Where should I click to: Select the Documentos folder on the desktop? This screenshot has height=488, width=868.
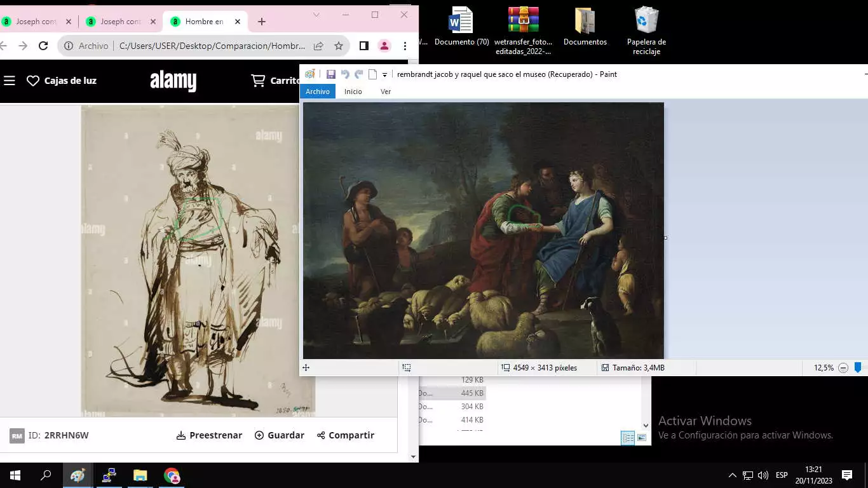tap(585, 27)
